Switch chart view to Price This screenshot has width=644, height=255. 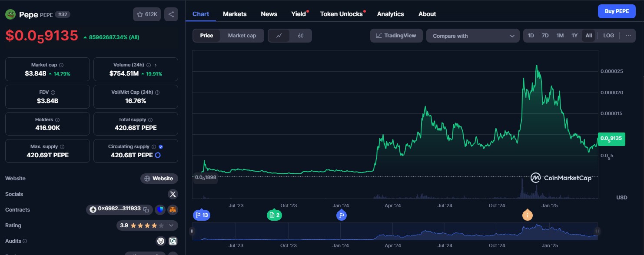(206, 36)
